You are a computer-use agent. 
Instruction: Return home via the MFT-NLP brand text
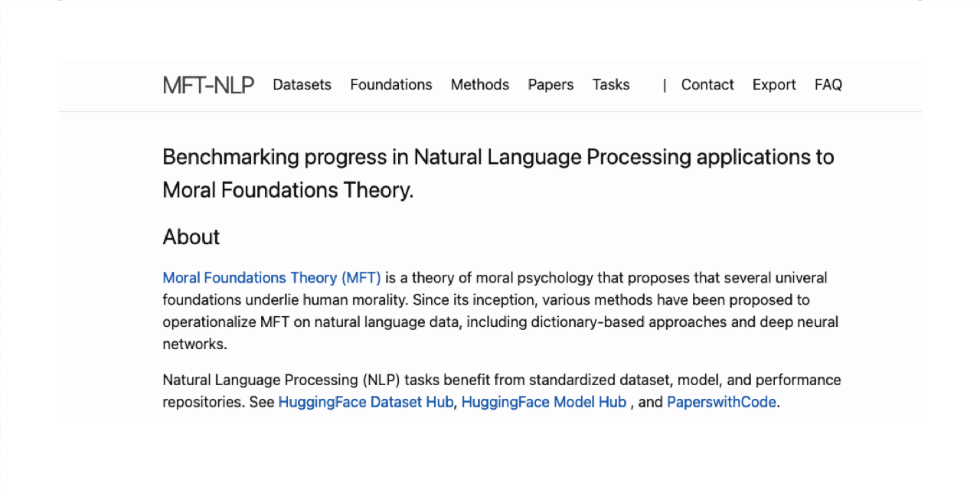tap(207, 85)
